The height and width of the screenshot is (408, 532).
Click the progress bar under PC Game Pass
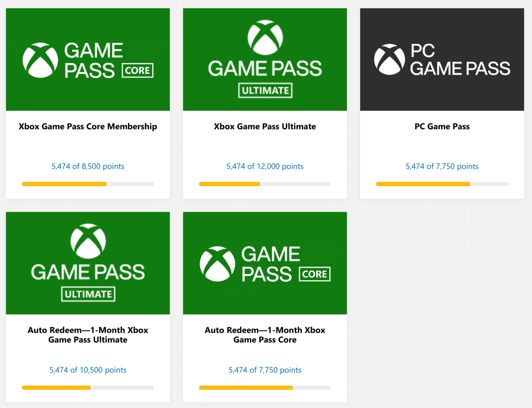[442, 184]
